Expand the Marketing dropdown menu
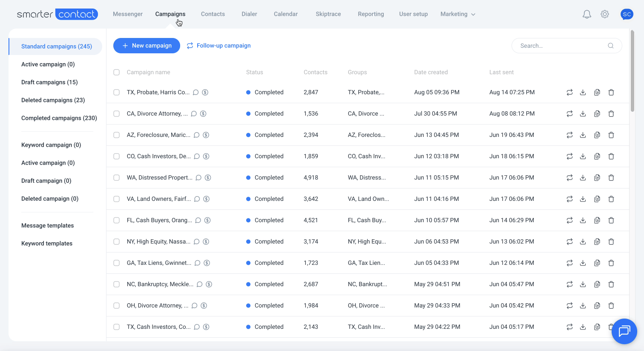This screenshot has height=351, width=644. coord(458,14)
